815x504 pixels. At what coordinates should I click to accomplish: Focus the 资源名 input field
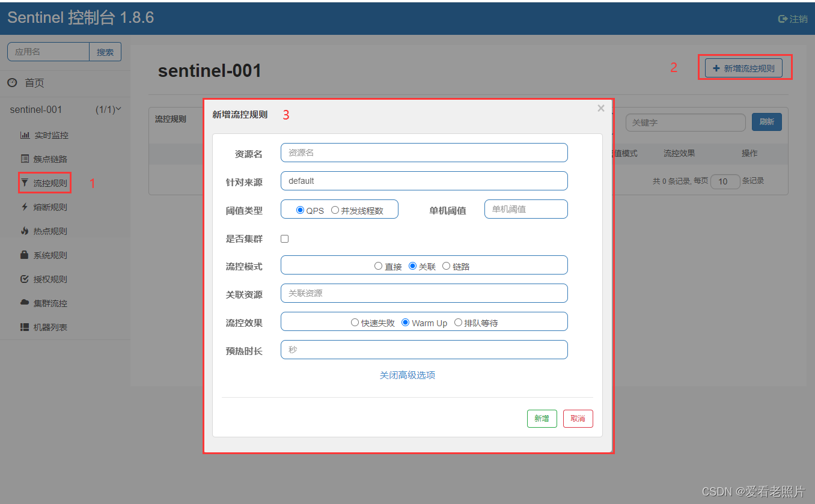[x=424, y=153]
